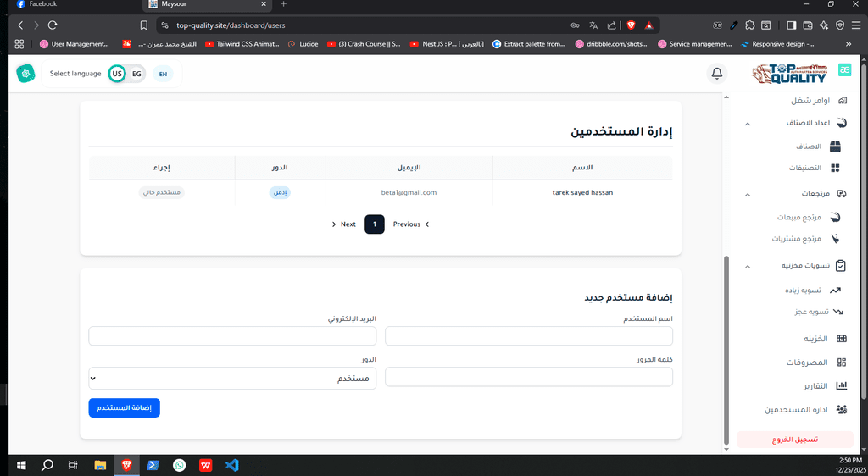Click the teal ae icon beside Top Quality logo
Screen dimensions: 868x476
tap(844, 69)
